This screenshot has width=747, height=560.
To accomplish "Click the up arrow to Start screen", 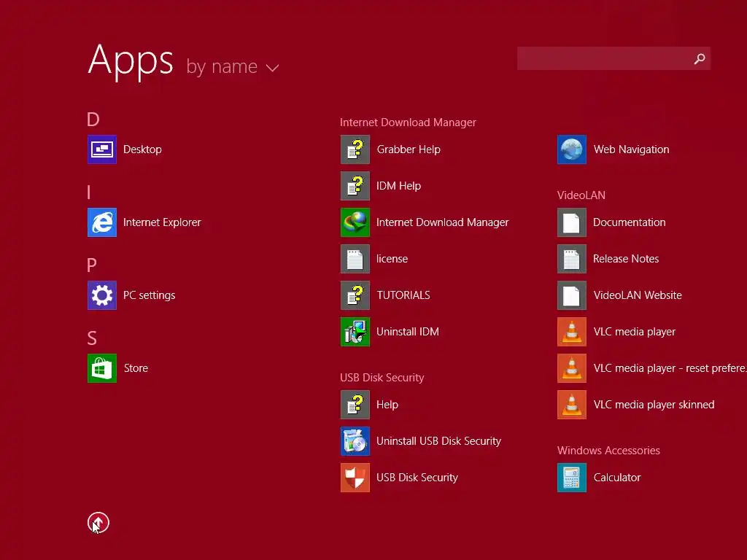I will [98, 523].
